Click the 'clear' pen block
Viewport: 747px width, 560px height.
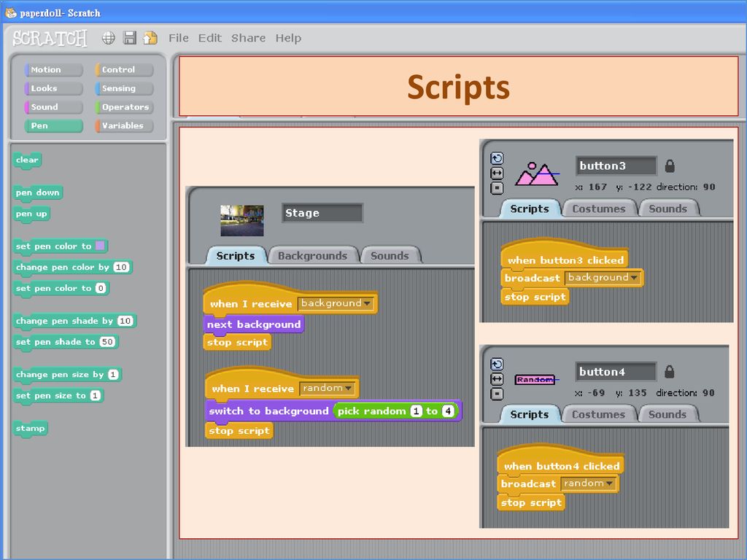point(27,160)
